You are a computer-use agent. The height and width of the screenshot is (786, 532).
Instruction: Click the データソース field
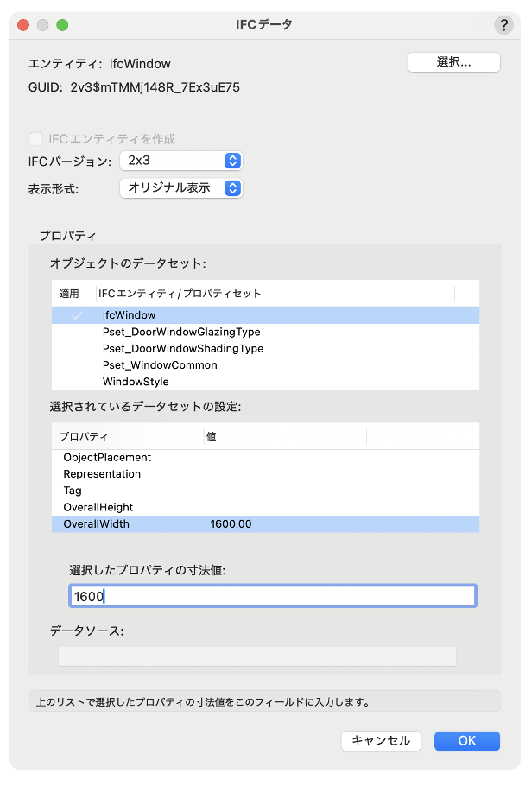click(256, 656)
